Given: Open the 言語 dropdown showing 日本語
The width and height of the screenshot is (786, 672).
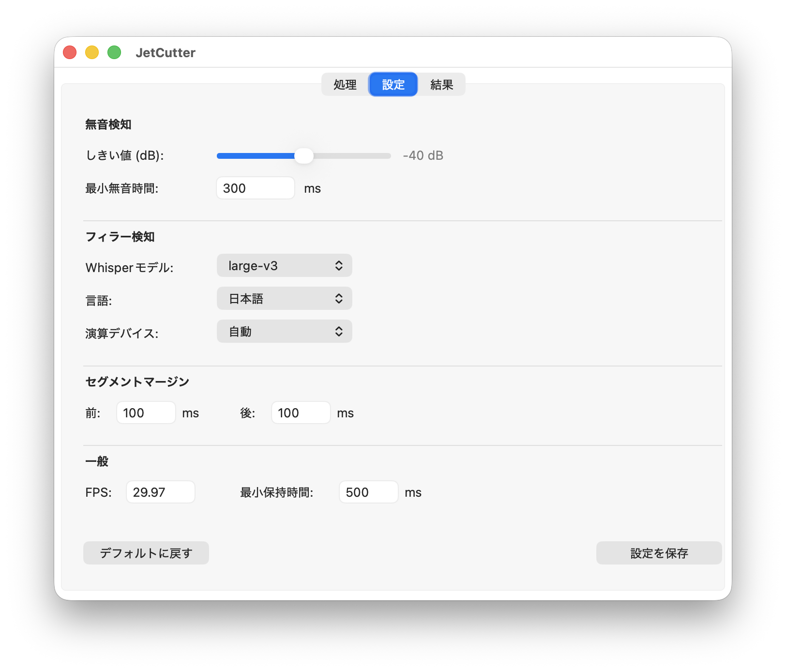Looking at the screenshot, I should (285, 298).
